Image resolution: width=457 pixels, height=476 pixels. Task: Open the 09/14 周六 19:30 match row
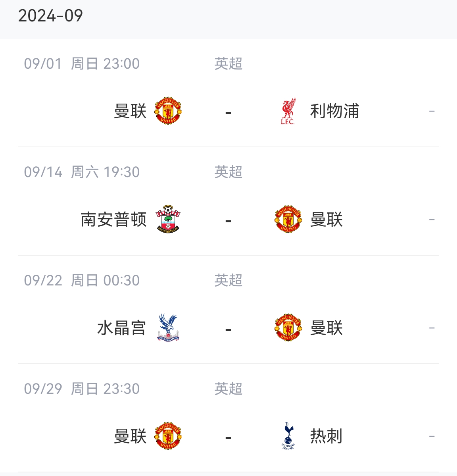click(228, 201)
